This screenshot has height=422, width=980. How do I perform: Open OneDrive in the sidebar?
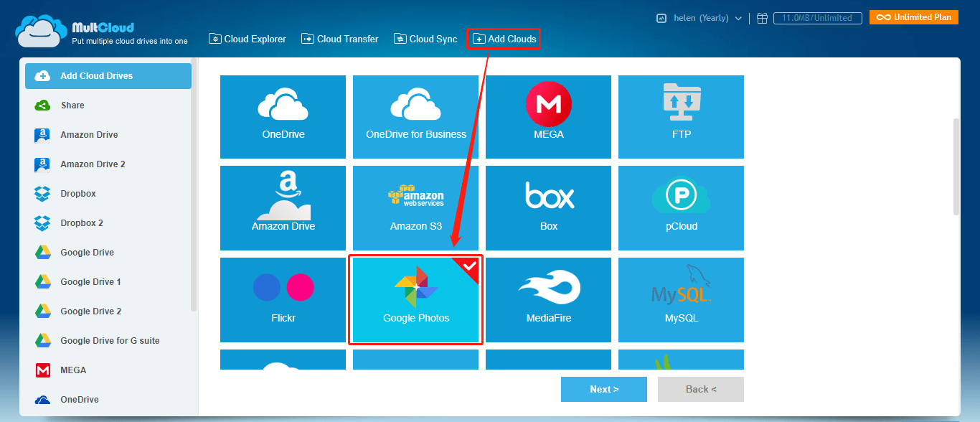[x=108, y=400]
